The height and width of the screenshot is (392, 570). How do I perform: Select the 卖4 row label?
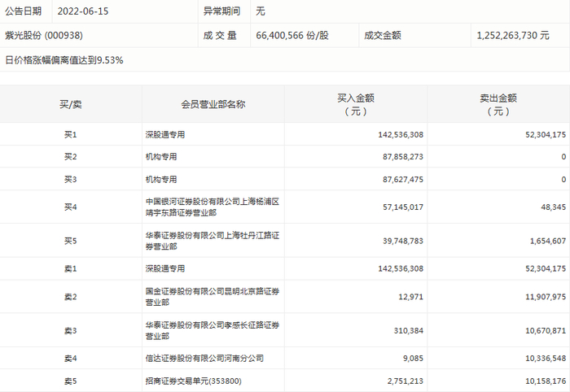point(71,359)
